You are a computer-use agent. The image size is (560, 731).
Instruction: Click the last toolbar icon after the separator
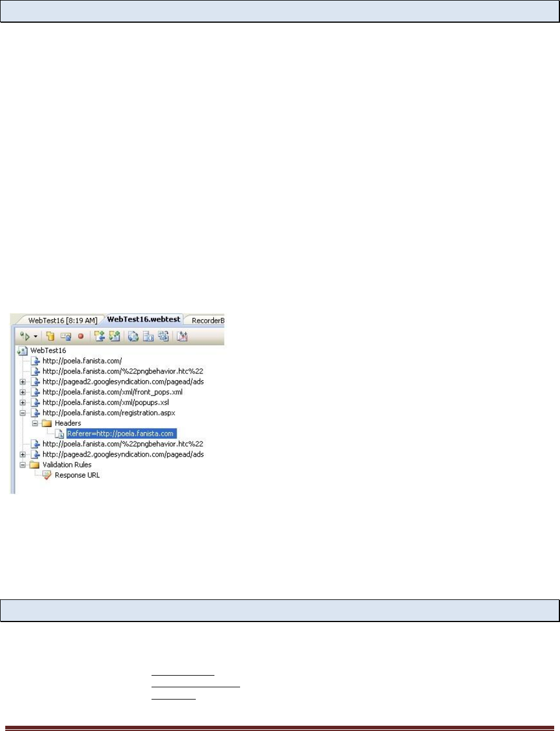182,336
